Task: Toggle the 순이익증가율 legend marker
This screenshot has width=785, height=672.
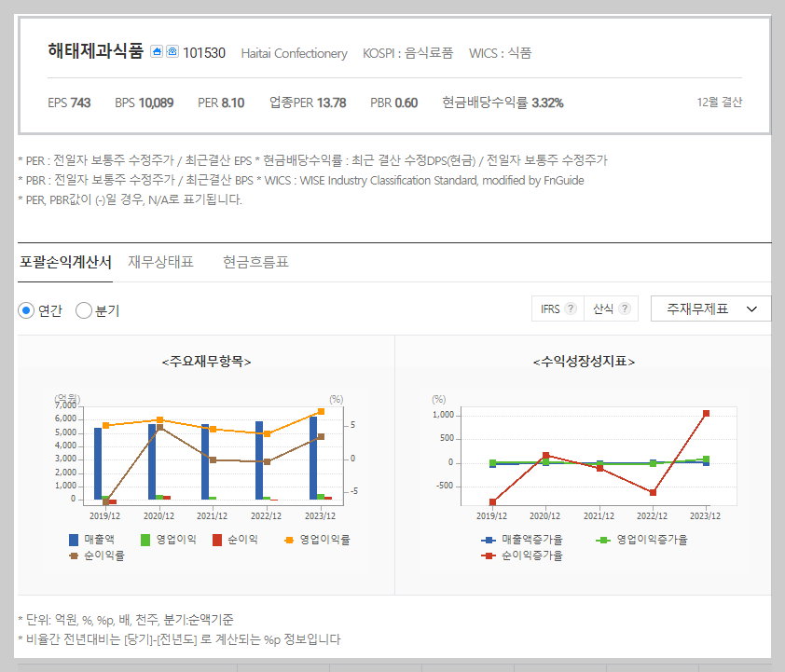Action: coord(489,555)
